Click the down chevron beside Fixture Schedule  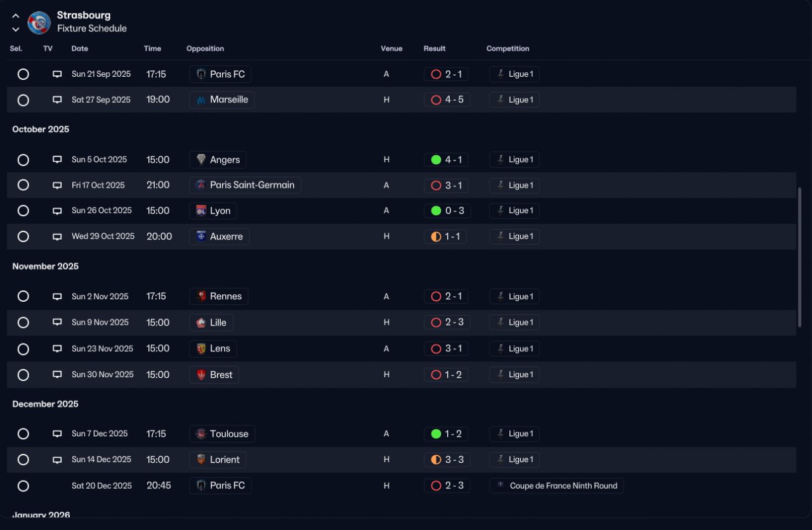pyautogui.click(x=16, y=29)
